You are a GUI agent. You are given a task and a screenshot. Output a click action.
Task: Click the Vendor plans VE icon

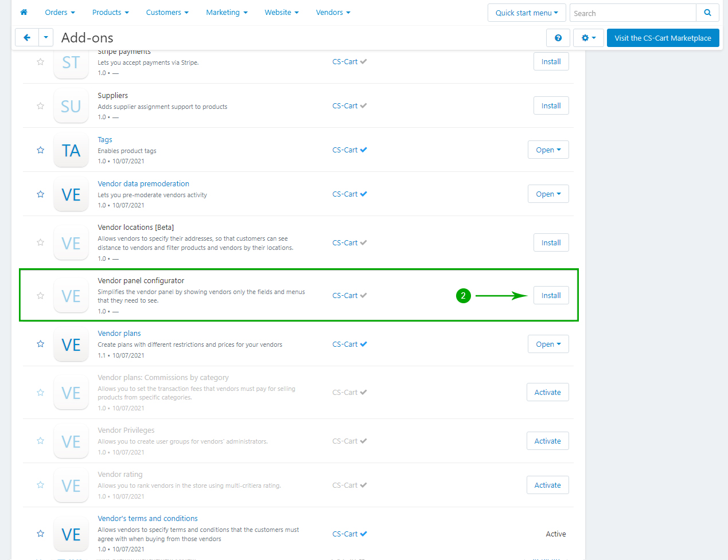pyautogui.click(x=71, y=344)
